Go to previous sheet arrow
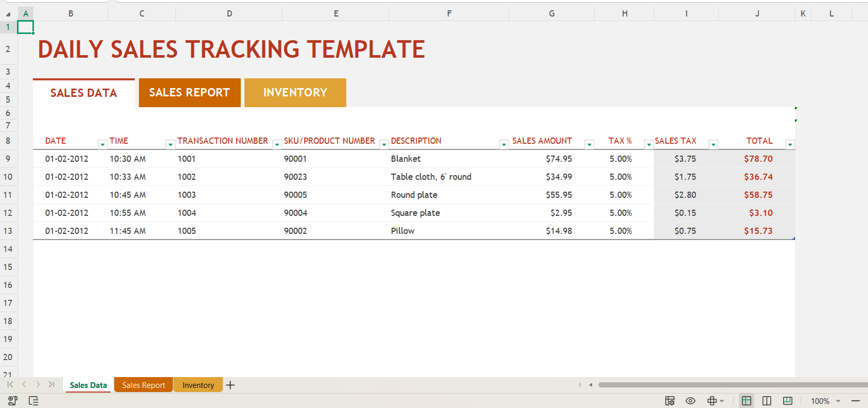868x408 pixels. click(x=24, y=384)
